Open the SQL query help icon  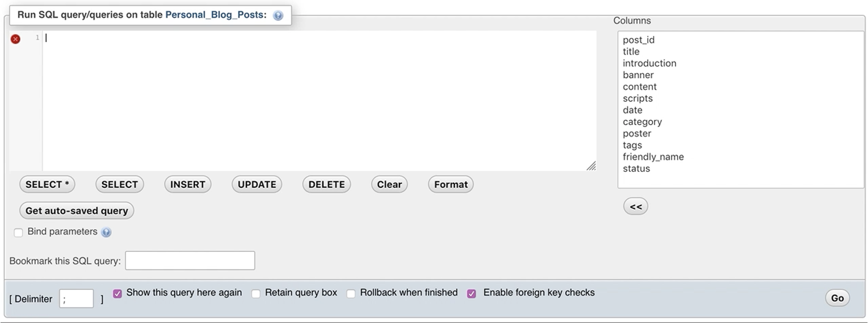[x=278, y=16]
